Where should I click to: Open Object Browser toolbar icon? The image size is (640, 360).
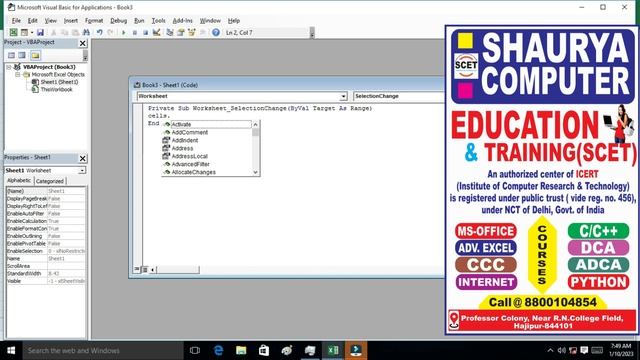click(191, 32)
